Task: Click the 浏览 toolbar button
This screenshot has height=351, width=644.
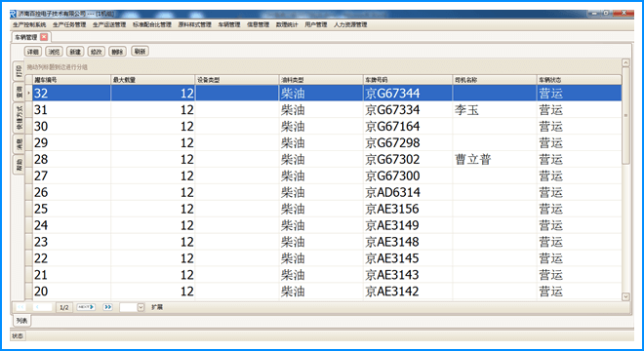Action: pyautogui.click(x=54, y=52)
